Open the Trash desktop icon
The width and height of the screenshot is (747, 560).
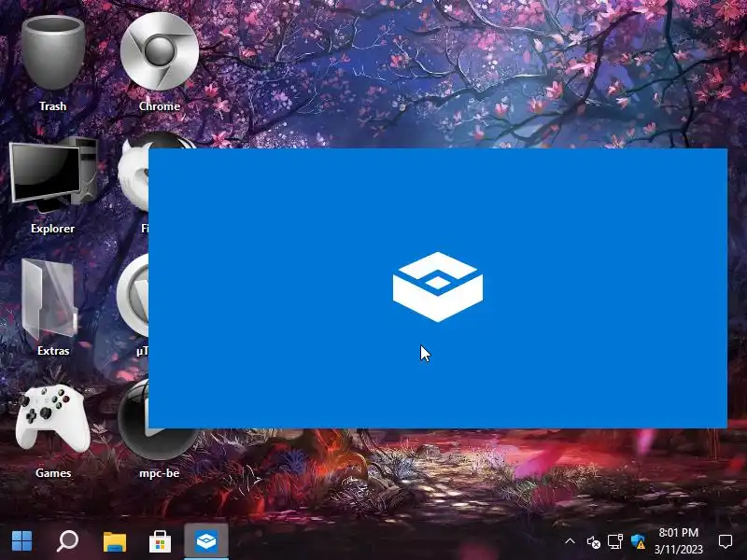click(53, 52)
